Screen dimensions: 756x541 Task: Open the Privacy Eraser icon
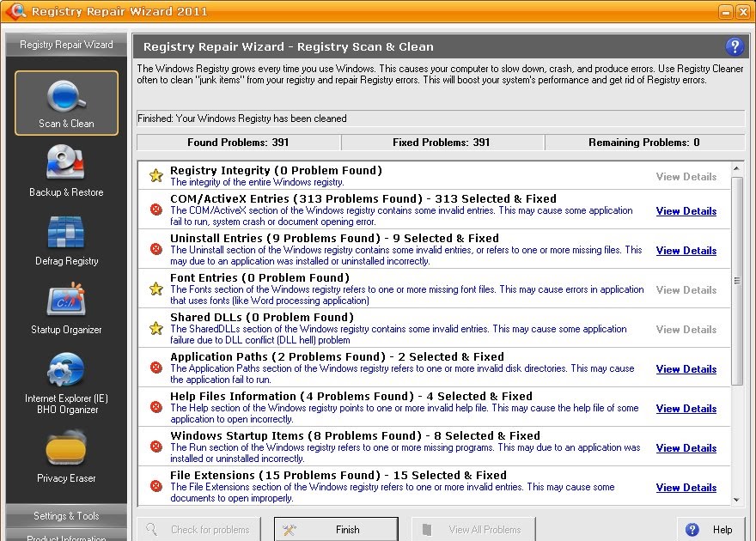(66, 449)
